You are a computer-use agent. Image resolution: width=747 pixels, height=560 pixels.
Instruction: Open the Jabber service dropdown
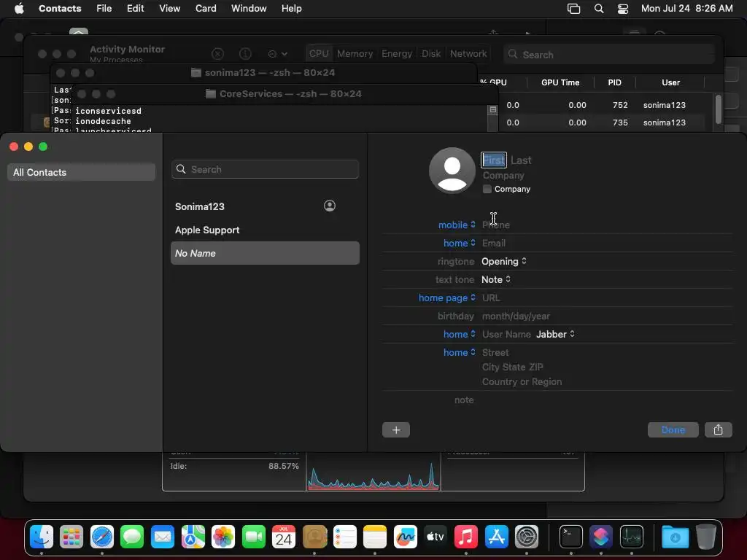pyautogui.click(x=555, y=334)
